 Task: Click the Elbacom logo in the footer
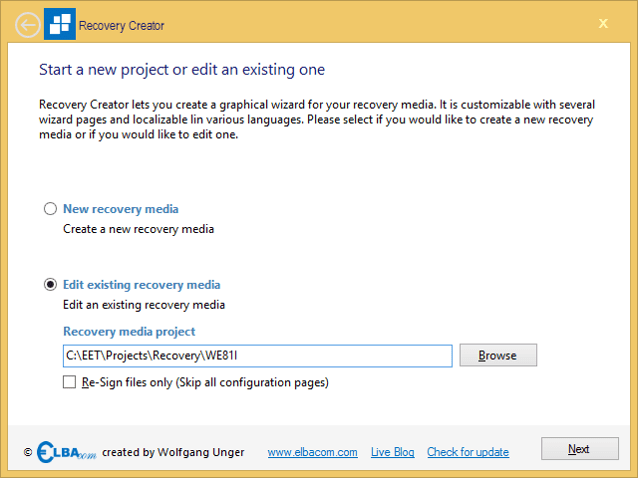[67, 452]
